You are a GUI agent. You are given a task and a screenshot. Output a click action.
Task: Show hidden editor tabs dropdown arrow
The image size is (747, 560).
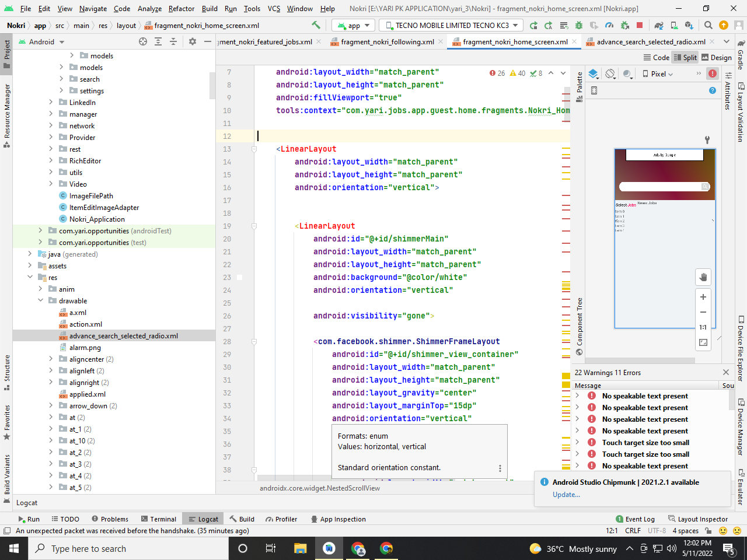coord(726,41)
